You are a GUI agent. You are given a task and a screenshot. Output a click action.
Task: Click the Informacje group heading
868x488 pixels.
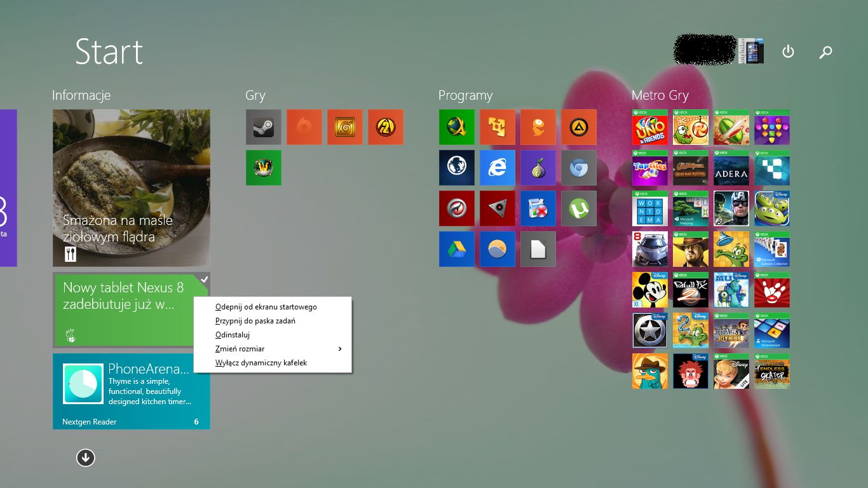coord(81,95)
